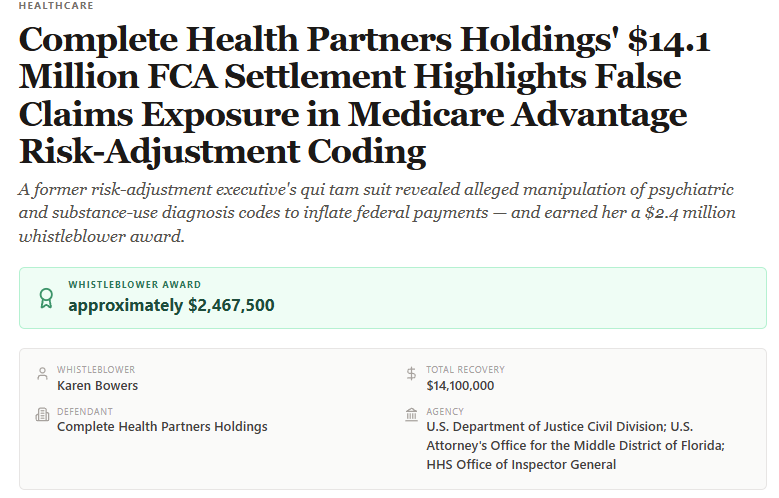Viewport: 779px width, 498px height.
Task: Click the dollar sign recovery icon
Action: 411,373
